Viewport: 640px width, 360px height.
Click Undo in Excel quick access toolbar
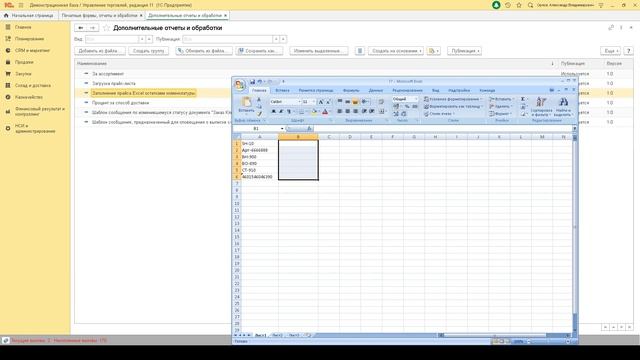tap(260, 82)
